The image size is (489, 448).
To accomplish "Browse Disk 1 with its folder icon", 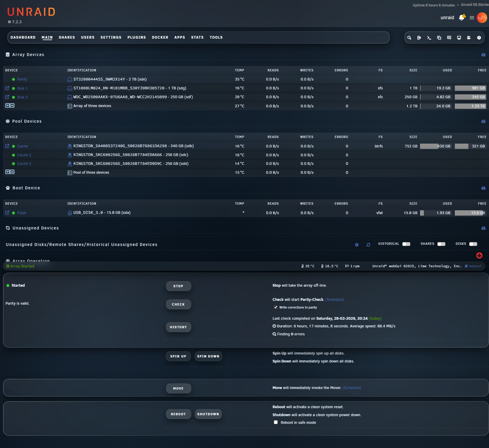I will 7,88.
